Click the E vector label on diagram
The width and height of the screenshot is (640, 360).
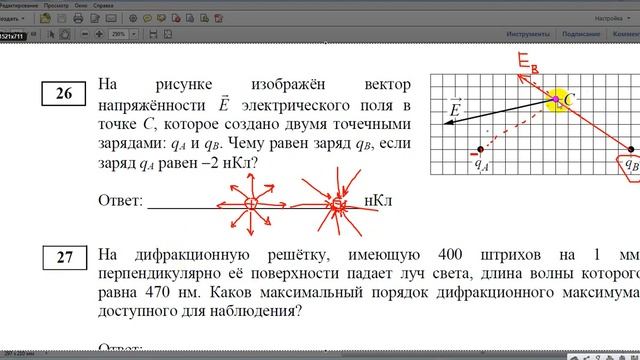pyautogui.click(x=455, y=108)
